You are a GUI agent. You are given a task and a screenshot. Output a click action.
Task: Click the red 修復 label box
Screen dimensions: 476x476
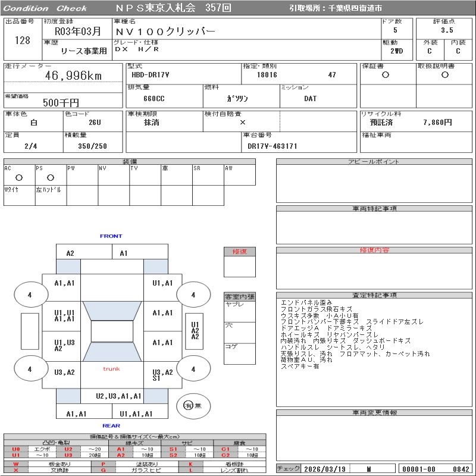pyautogui.click(x=239, y=252)
